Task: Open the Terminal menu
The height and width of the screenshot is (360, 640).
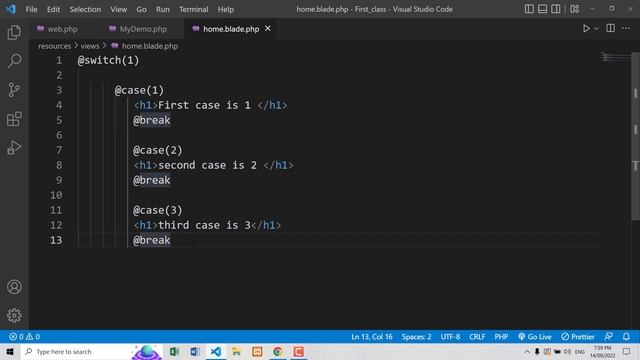Action: [193, 9]
